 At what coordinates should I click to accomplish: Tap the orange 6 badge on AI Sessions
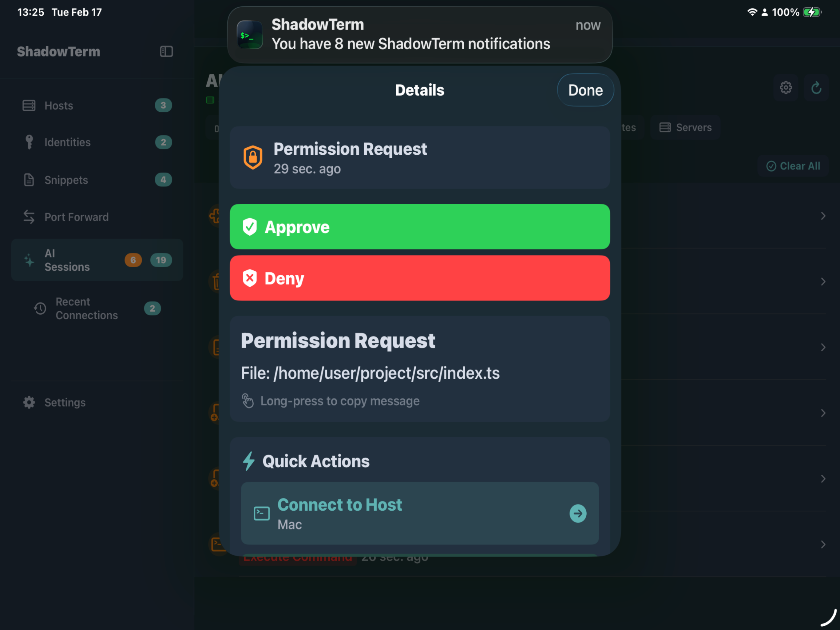point(133,260)
